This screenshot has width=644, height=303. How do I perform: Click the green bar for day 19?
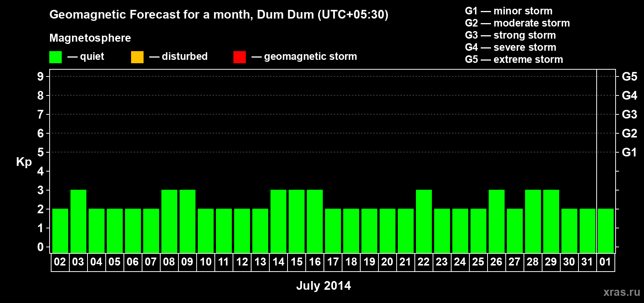[369, 231]
